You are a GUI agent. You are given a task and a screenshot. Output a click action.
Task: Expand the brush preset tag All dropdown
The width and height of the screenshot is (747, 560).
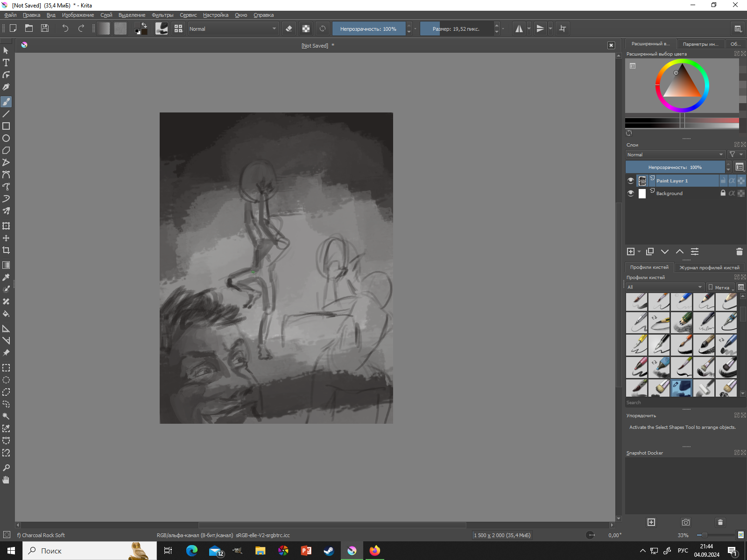point(664,287)
